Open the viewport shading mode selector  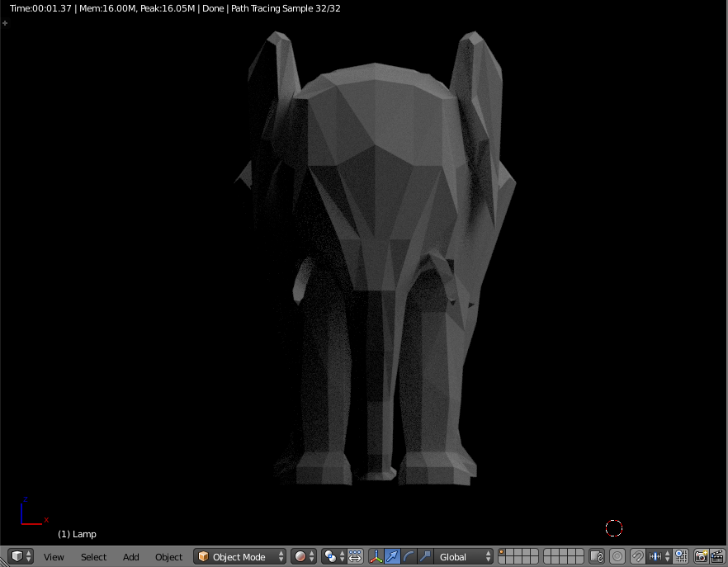point(305,556)
